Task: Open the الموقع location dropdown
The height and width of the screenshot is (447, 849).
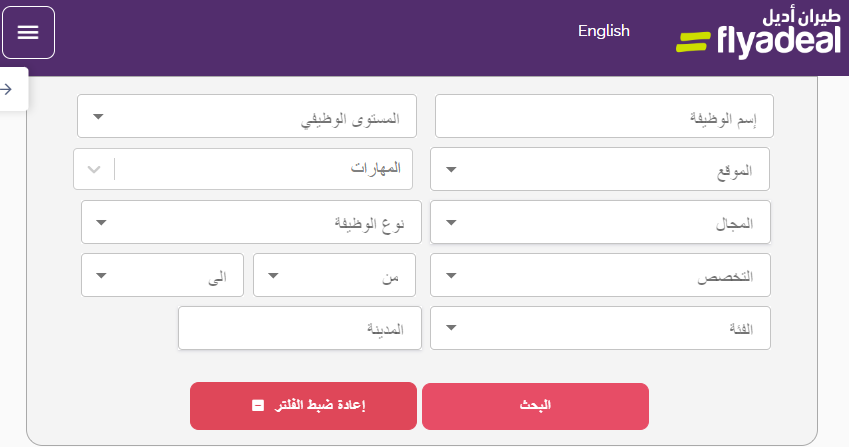Action: coord(600,169)
